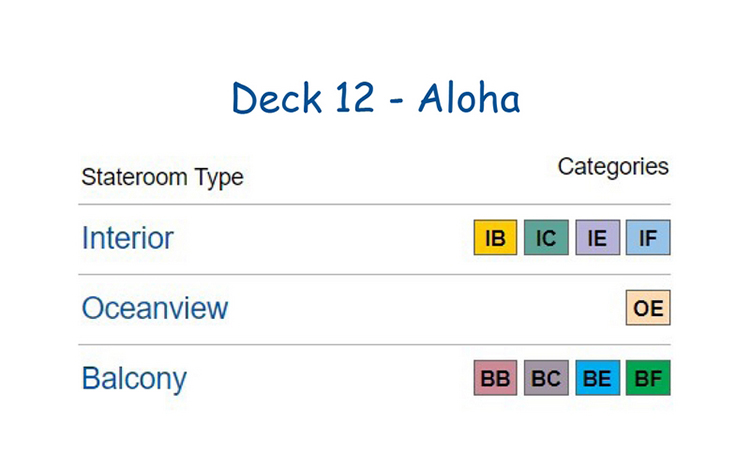
Task: Click the Stateroom Type column header
Action: coord(163,177)
